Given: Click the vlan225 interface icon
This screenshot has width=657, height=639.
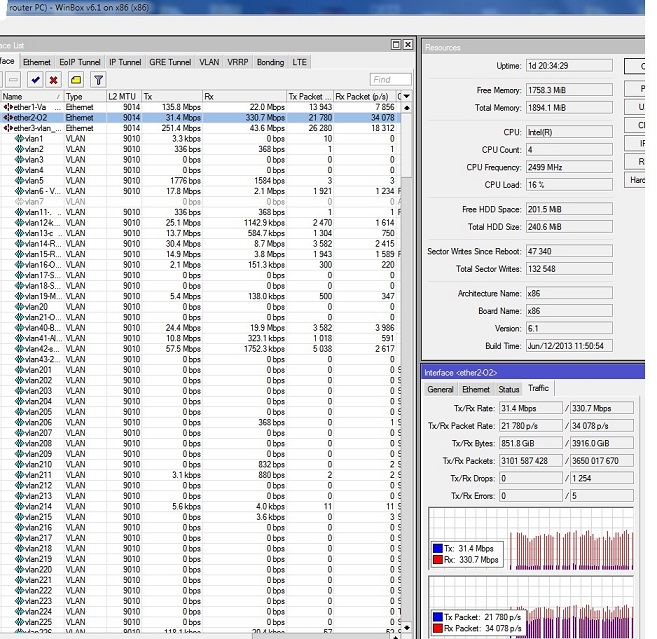Looking at the screenshot, I should (19, 622).
